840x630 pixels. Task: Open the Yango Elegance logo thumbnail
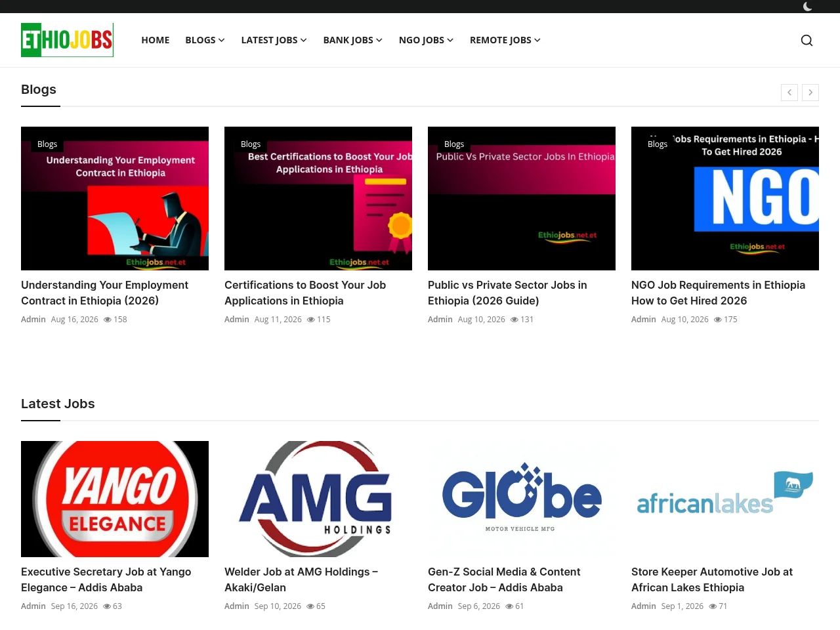tap(115, 499)
